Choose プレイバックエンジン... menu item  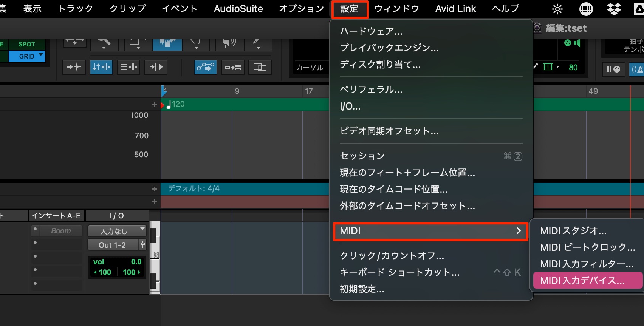[x=431, y=48]
